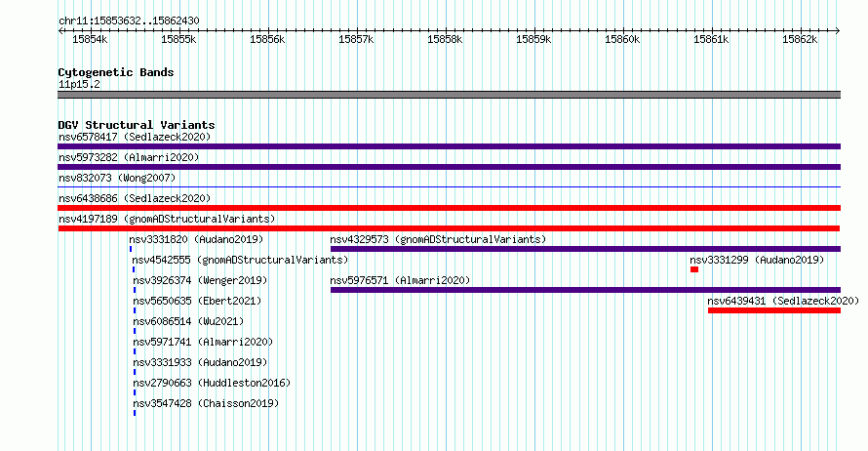Screen dimensions: 868x451
Task: Click the 15856k ruler position
Action: (267, 39)
